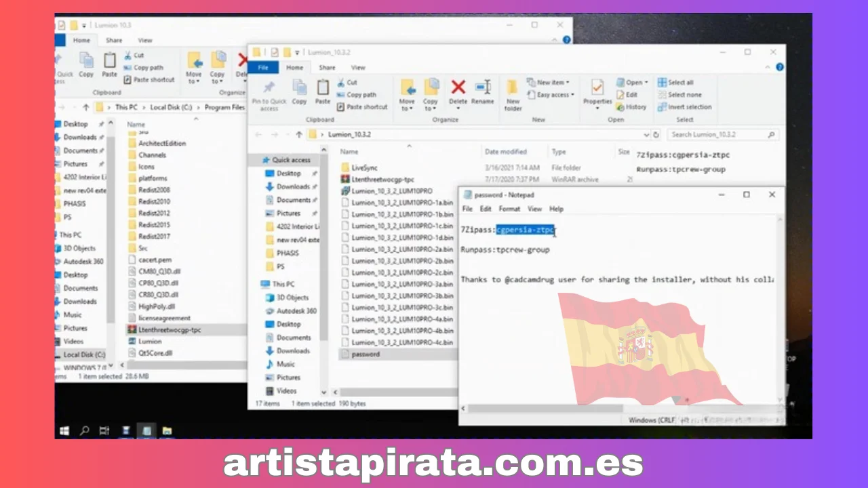This screenshot has height=488, width=868.
Task: Click This PC breadcrumb in Lumion 10.3 window
Action: pyautogui.click(x=126, y=107)
